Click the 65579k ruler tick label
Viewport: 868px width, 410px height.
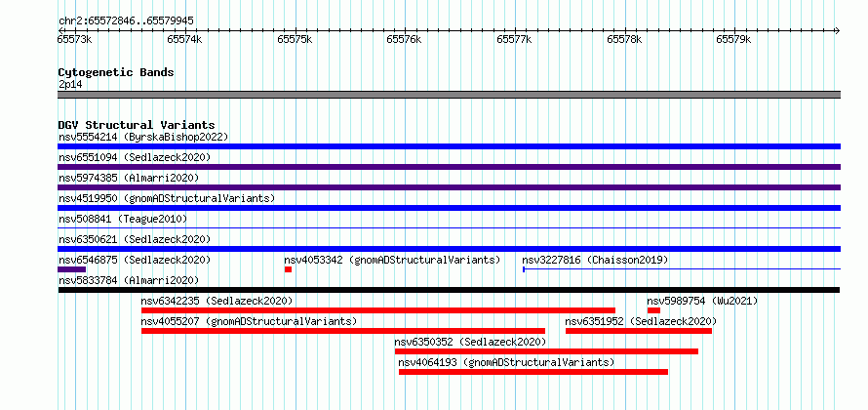pyautogui.click(x=733, y=39)
